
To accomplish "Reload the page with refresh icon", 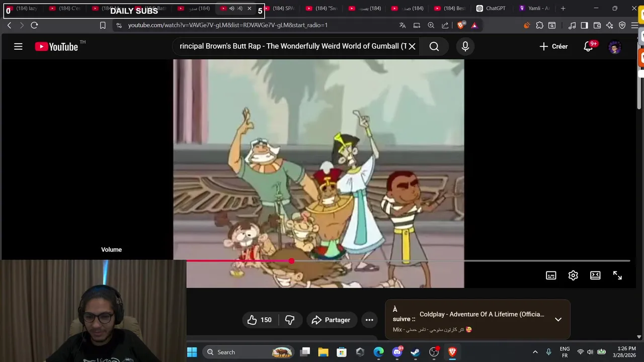I will [34, 25].
